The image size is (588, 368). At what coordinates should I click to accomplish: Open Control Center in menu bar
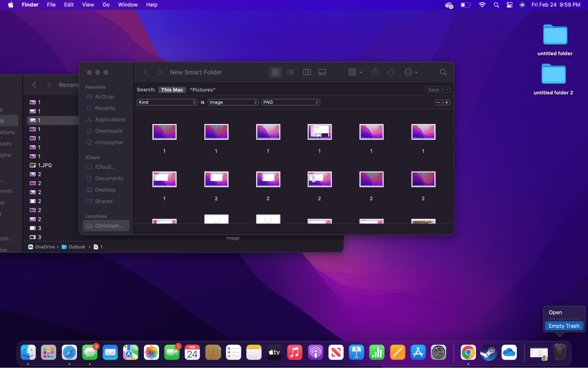pyautogui.click(x=509, y=5)
